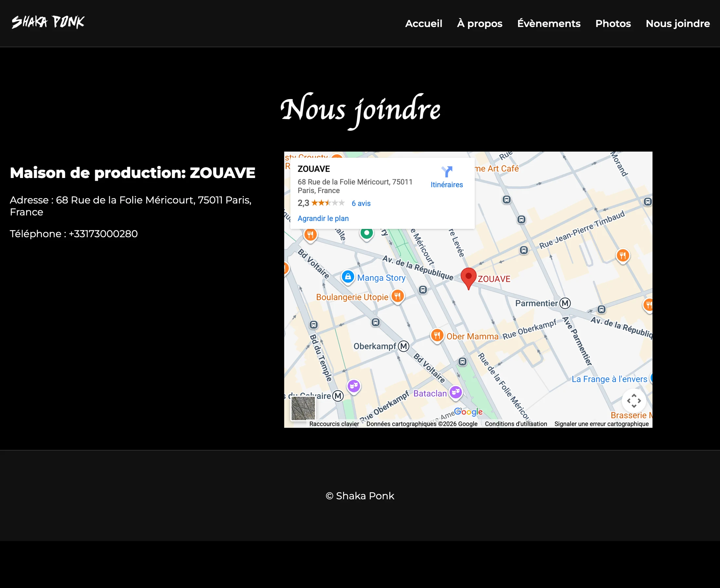Open the Évènements menu item
The height and width of the screenshot is (588, 720).
tap(549, 23)
